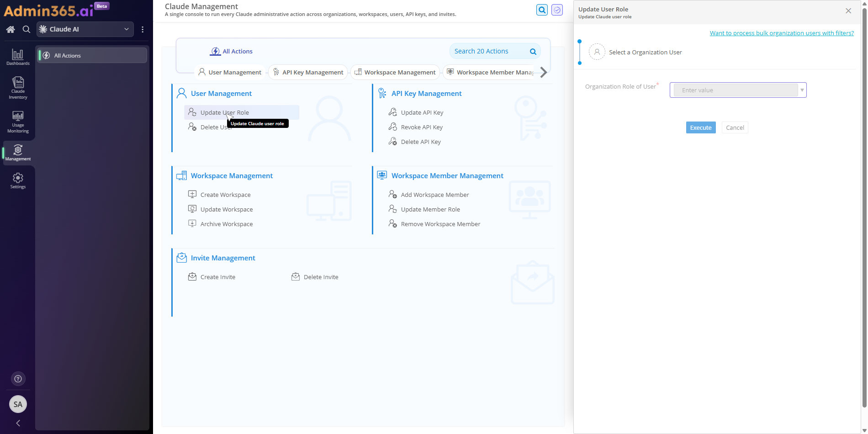Open the Home icon in sidebar header

point(11,29)
